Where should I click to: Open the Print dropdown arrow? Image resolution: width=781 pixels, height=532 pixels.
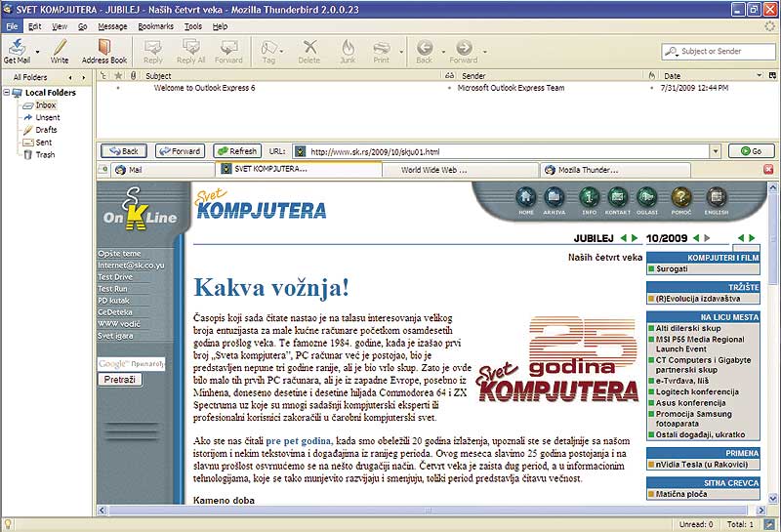[x=400, y=52]
